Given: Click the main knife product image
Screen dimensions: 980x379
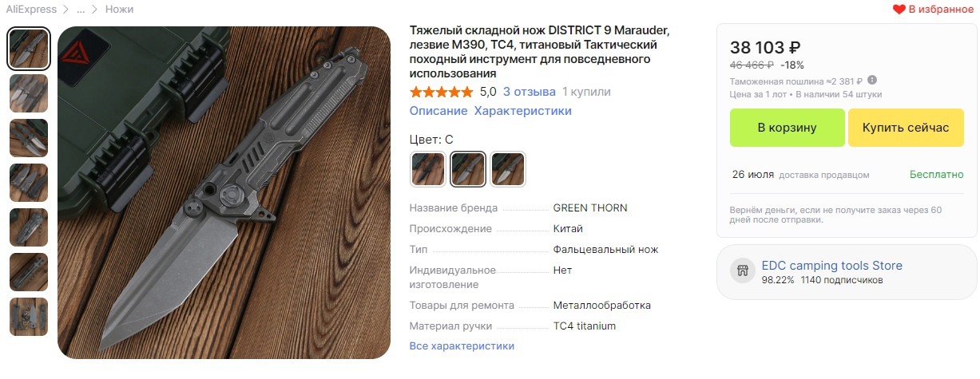Looking at the screenshot, I should (224, 193).
